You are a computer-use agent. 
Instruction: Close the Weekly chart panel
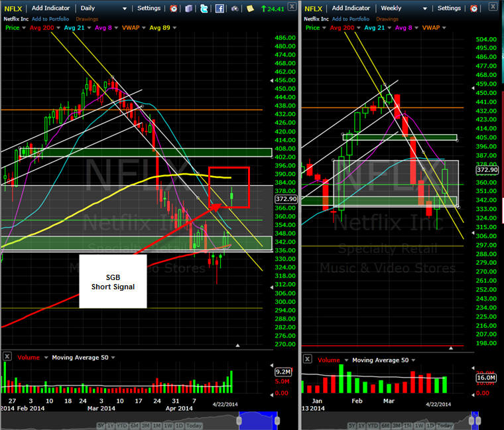coord(493,6)
